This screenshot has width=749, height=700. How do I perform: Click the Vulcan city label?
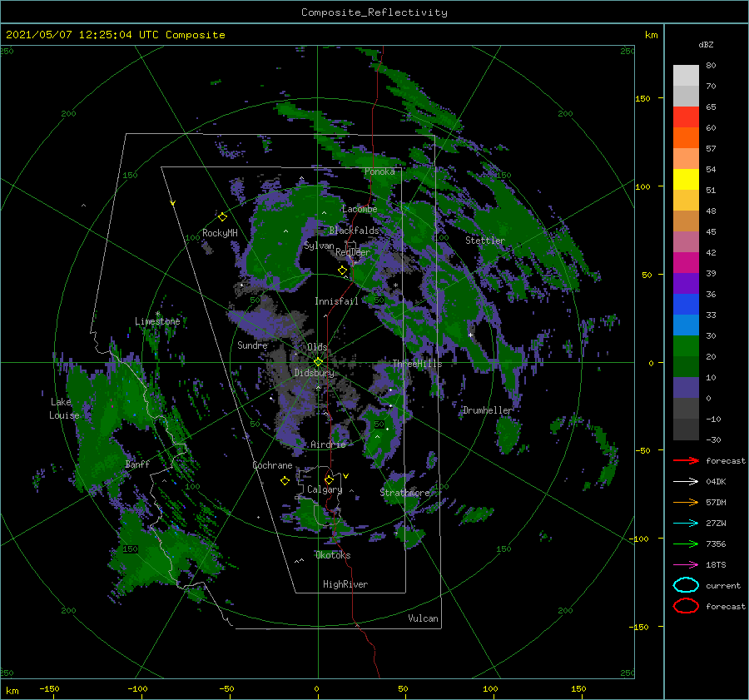(423, 618)
